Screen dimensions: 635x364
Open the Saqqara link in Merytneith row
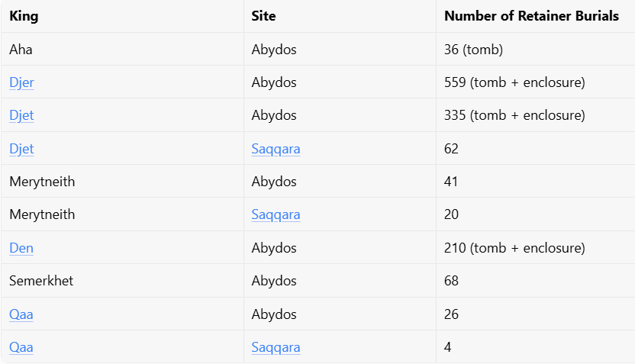tap(276, 214)
